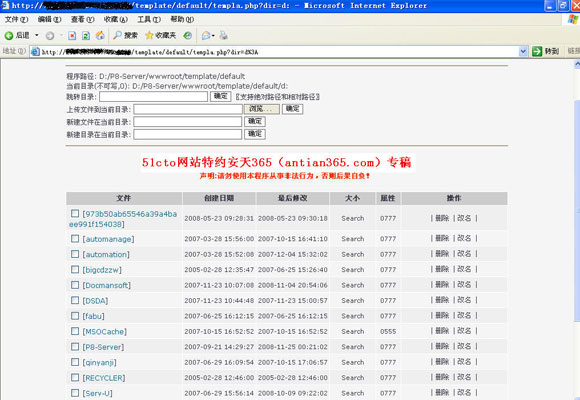The image size is (580, 400).
Task: Click the new directory name input
Action: point(188,134)
